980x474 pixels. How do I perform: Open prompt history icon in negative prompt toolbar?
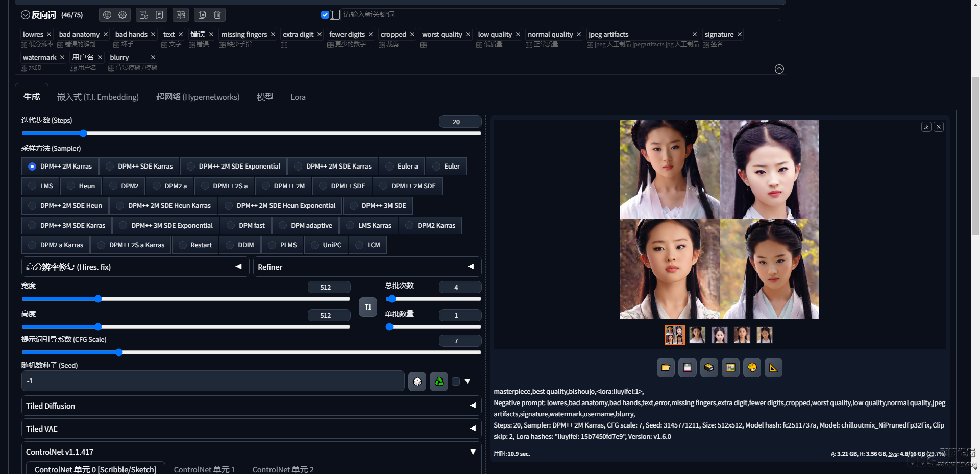point(144,15)
